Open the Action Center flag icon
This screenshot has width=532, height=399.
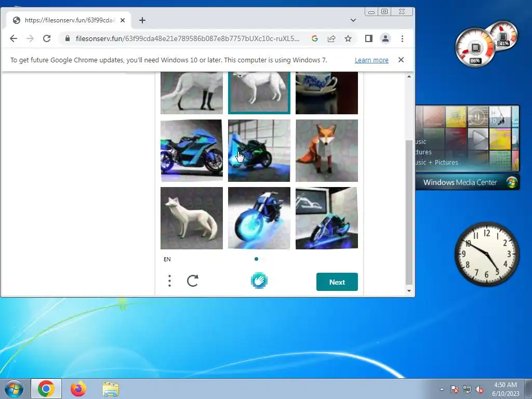[455, 390]
